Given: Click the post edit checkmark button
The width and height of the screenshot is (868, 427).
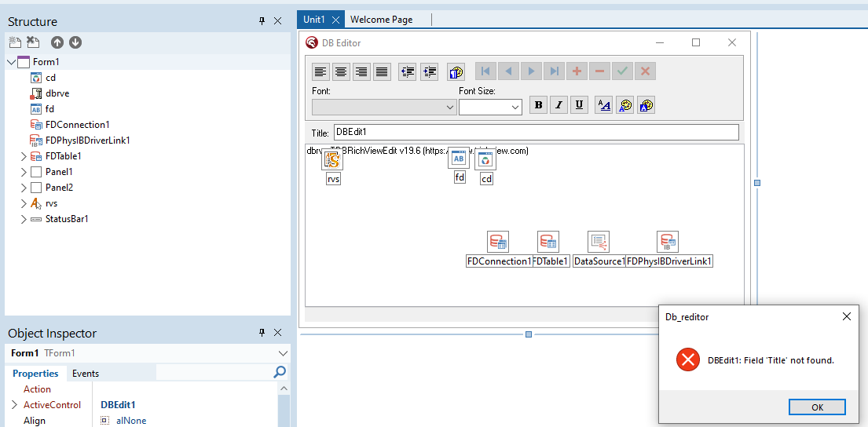Looking at the screenshot, I should pyautogui.click(x=622, y=71).
